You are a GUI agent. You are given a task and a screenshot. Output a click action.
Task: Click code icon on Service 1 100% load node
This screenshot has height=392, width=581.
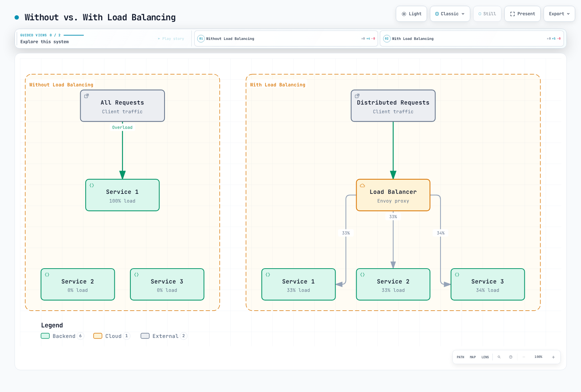[x=92, y=185]
